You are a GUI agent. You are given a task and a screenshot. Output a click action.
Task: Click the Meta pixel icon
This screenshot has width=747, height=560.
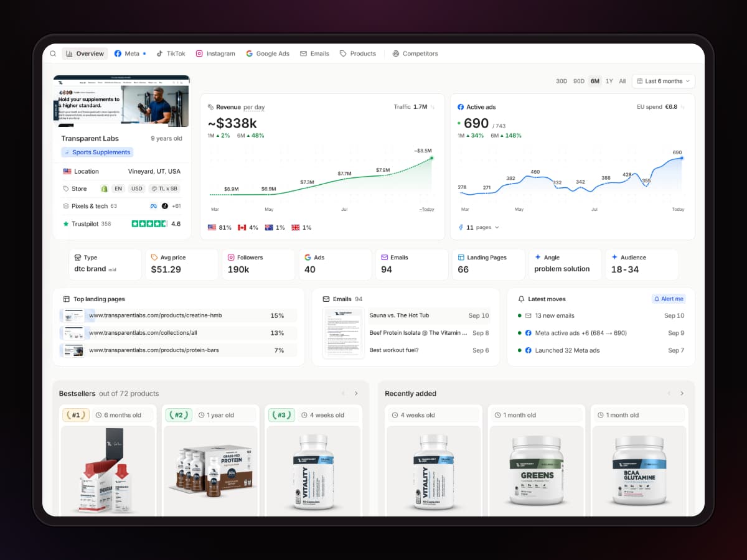coord(153,206)
